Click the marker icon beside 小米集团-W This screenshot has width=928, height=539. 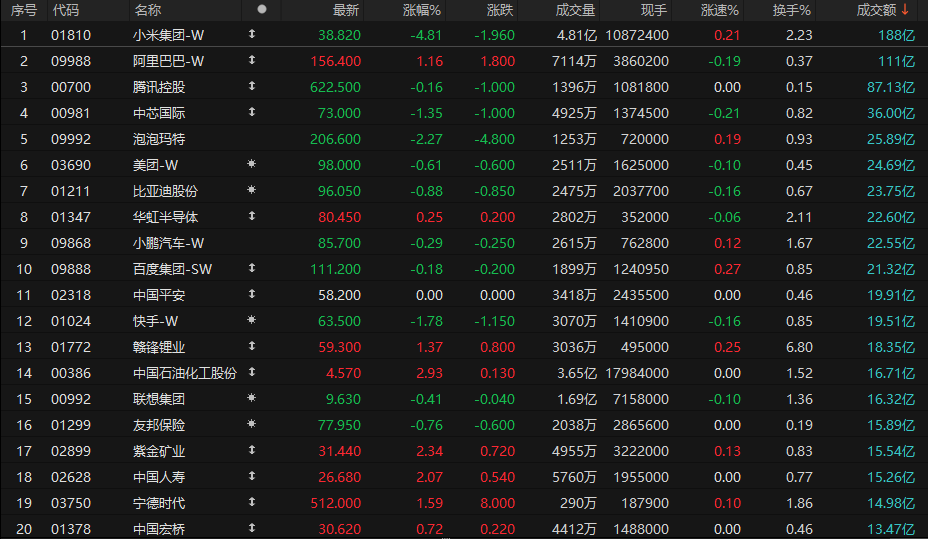pyautogui.click(x=252, y=34)
